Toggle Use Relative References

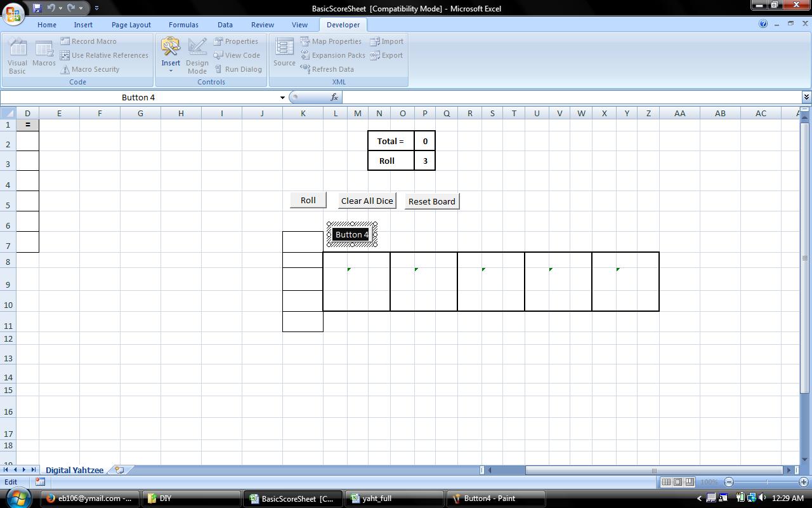(104, 55)
